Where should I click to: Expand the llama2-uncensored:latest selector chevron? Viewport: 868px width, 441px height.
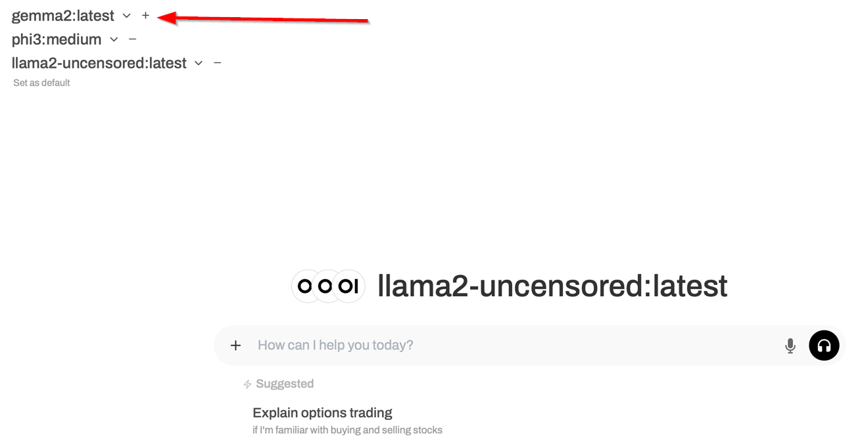pyautogui.click(x=199, y=63)
